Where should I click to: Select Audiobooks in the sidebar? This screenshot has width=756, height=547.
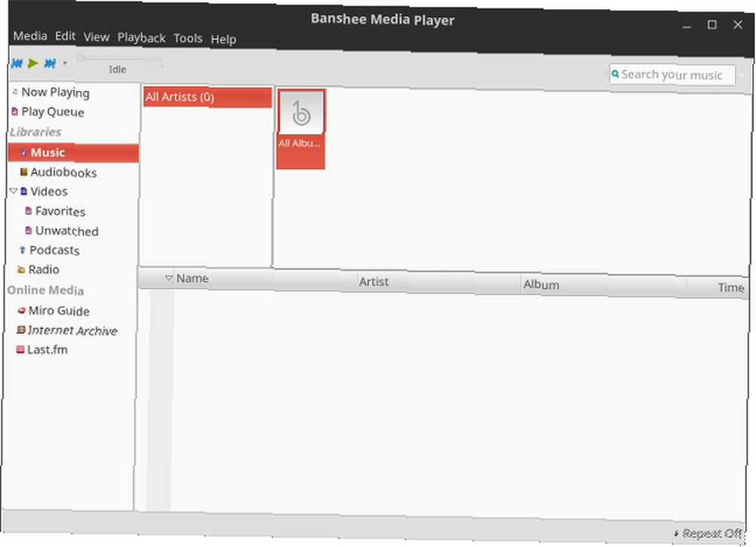(x=64, y=172)
